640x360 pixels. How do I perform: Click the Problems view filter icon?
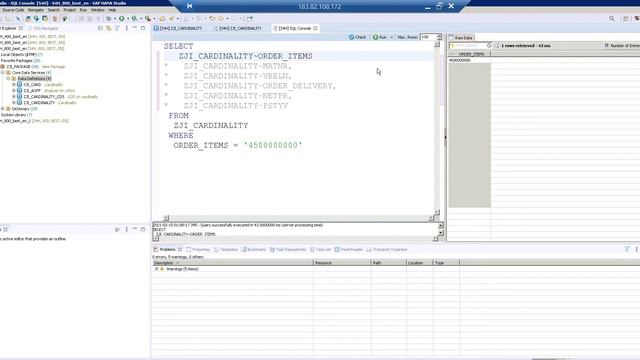pos(627,249)
